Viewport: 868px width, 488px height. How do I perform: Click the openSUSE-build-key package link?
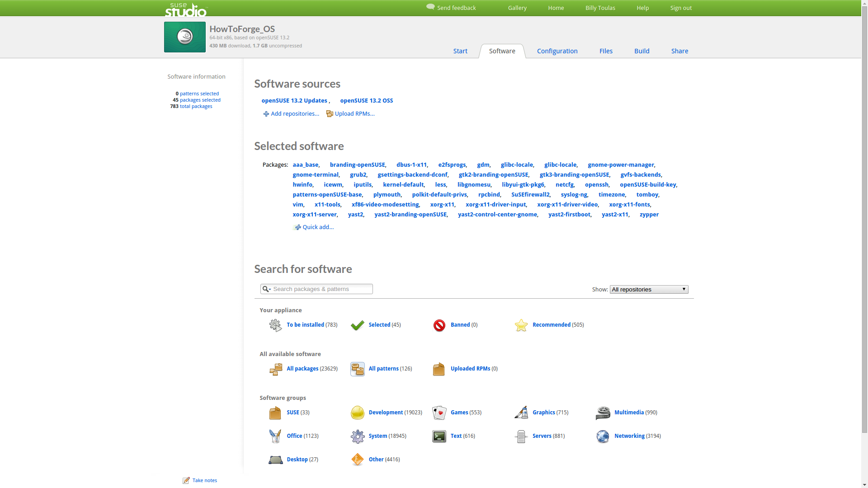[648, 185]
